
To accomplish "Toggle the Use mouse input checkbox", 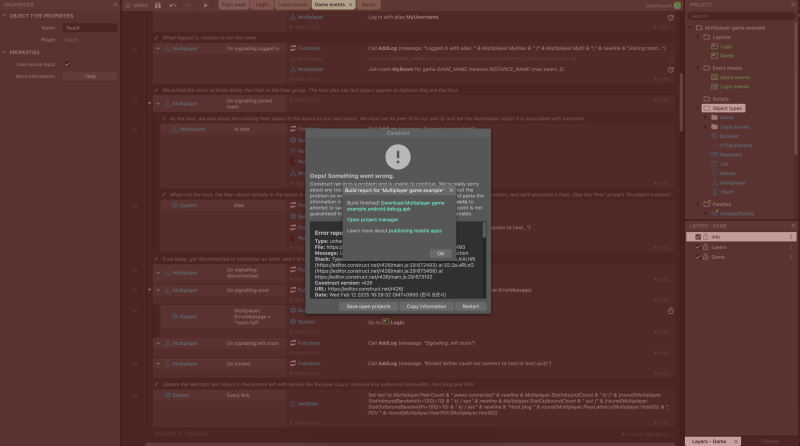I will coord(67,64).
